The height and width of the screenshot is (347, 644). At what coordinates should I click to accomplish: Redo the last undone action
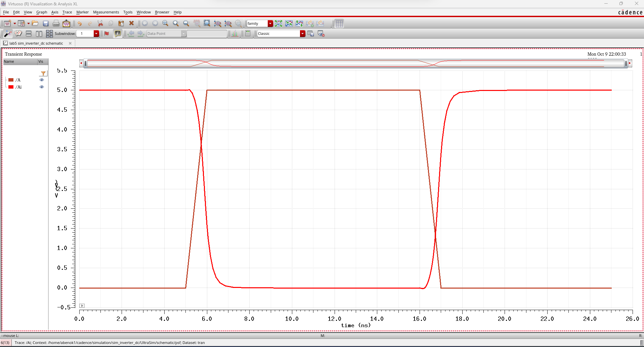coord(90,23)
